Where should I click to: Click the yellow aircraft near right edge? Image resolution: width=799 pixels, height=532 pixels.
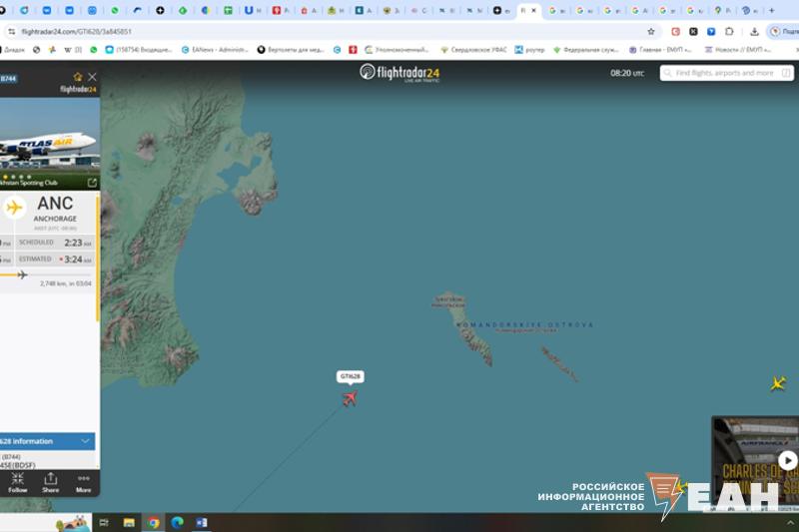coord(778,383)
